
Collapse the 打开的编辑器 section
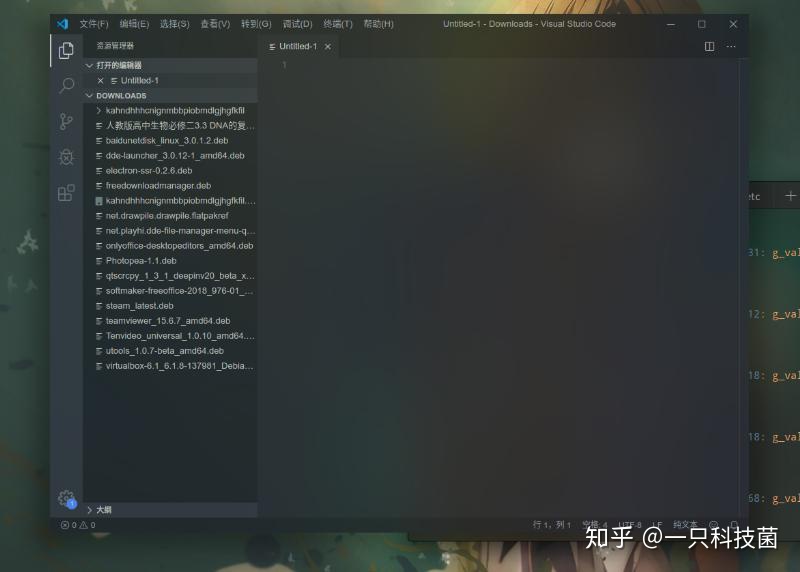point(170,65)
